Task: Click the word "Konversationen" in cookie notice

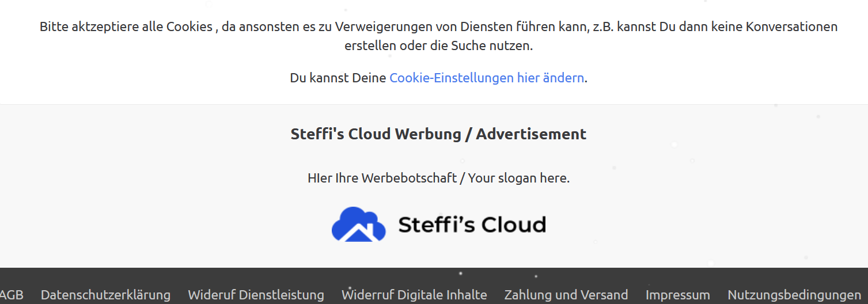Action: tap(791, 26)
